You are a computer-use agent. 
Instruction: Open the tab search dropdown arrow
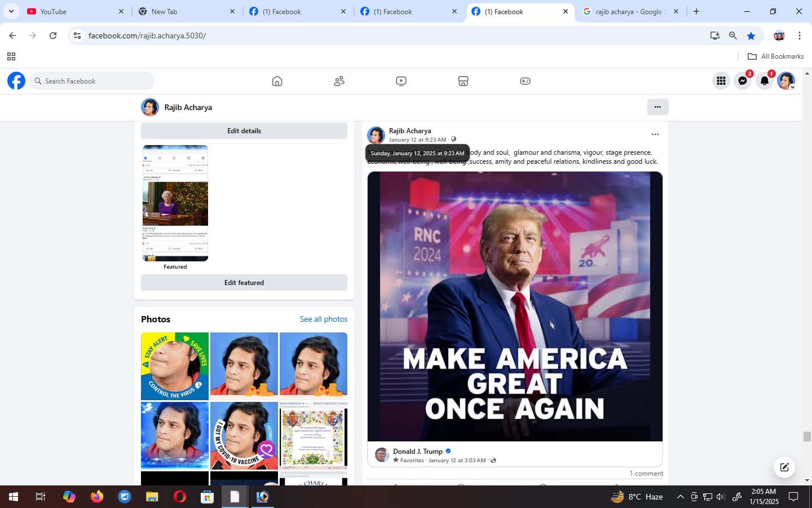pos(11,11)
